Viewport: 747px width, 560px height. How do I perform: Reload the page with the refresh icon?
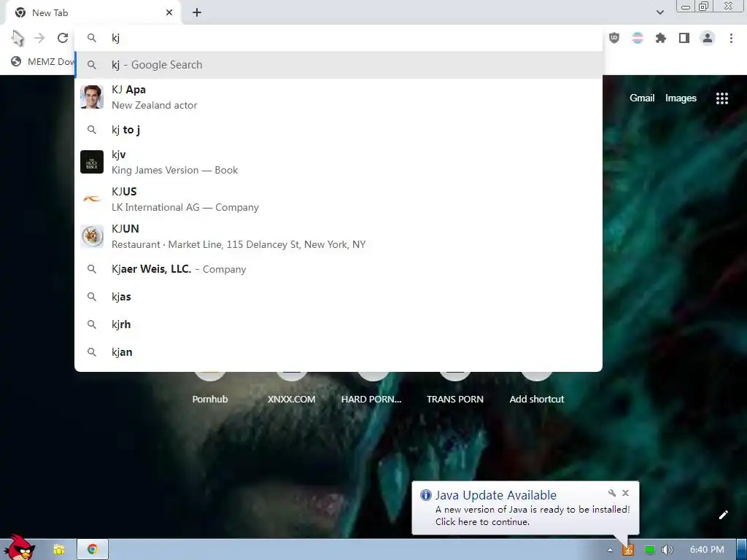pos(63,38)
